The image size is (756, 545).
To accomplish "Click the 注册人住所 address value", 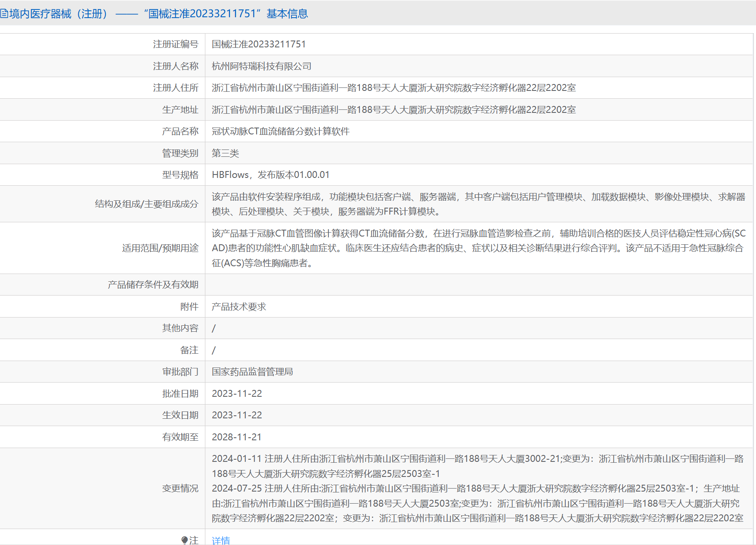I will coord(393,88).
